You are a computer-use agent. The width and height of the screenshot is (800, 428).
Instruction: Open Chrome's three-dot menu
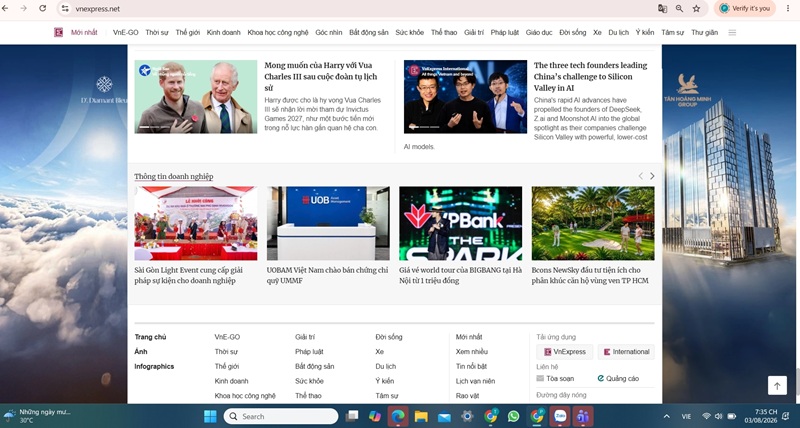click(x=788, y=9)
